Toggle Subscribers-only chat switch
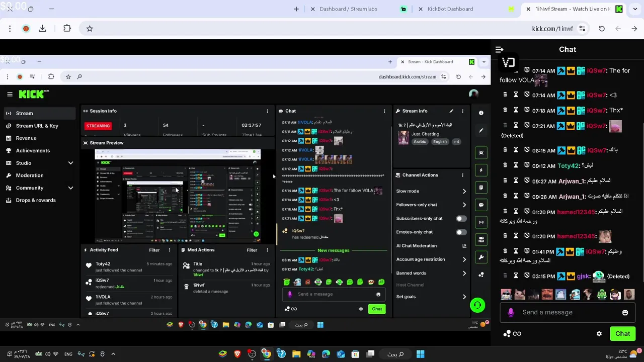The height and width of the screenshot is (362, 644). [x=461, y=219]
